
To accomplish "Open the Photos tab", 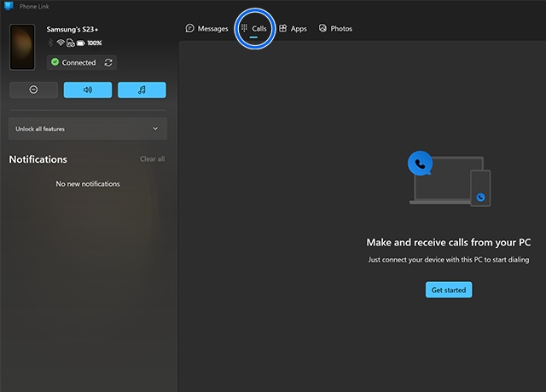I will [x=335, y=28].
